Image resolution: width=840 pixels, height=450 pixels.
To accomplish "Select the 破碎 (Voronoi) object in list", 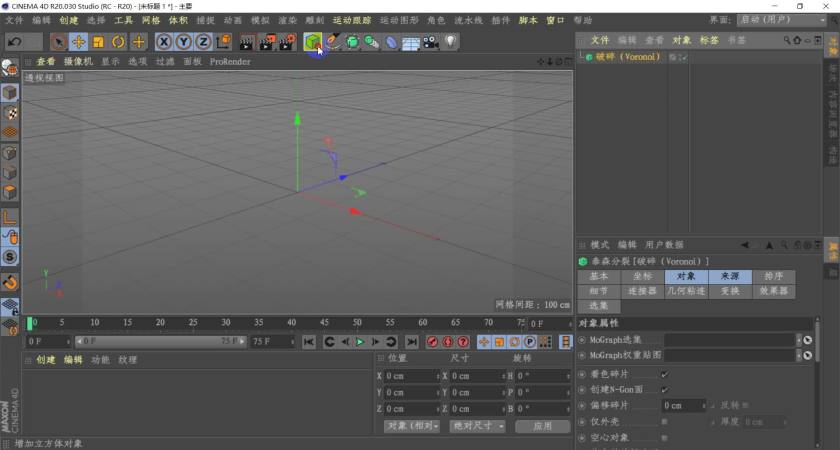I will tap(628, 57).
